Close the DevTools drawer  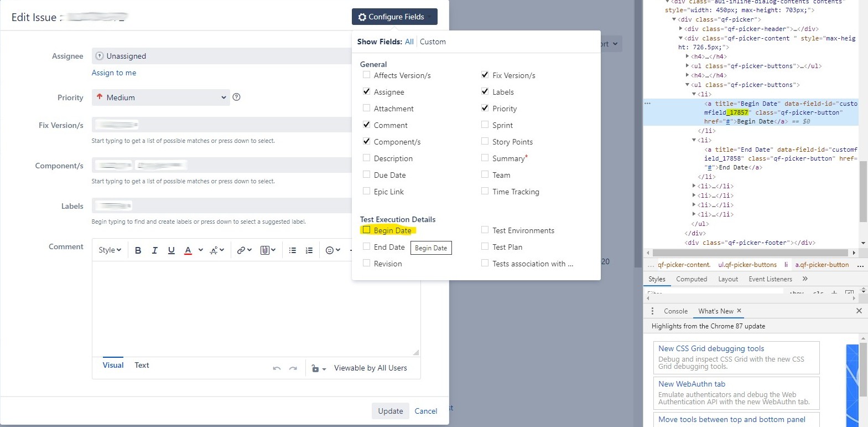(859, 311)
